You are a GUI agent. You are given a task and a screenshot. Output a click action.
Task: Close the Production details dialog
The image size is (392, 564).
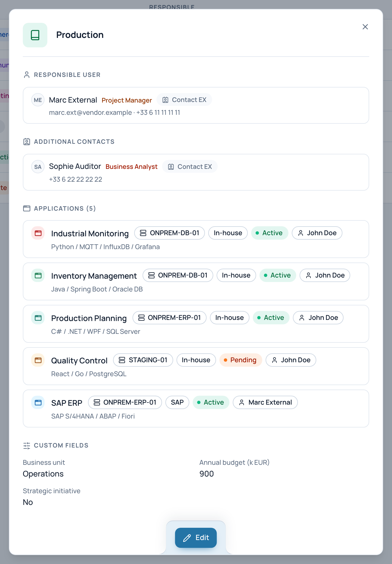(x=365, y=27)
